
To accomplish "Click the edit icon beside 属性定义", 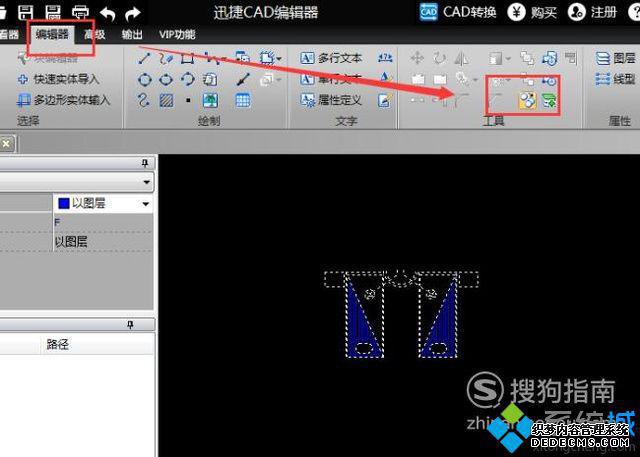I will pyautogui.click(x=385, y=100).
